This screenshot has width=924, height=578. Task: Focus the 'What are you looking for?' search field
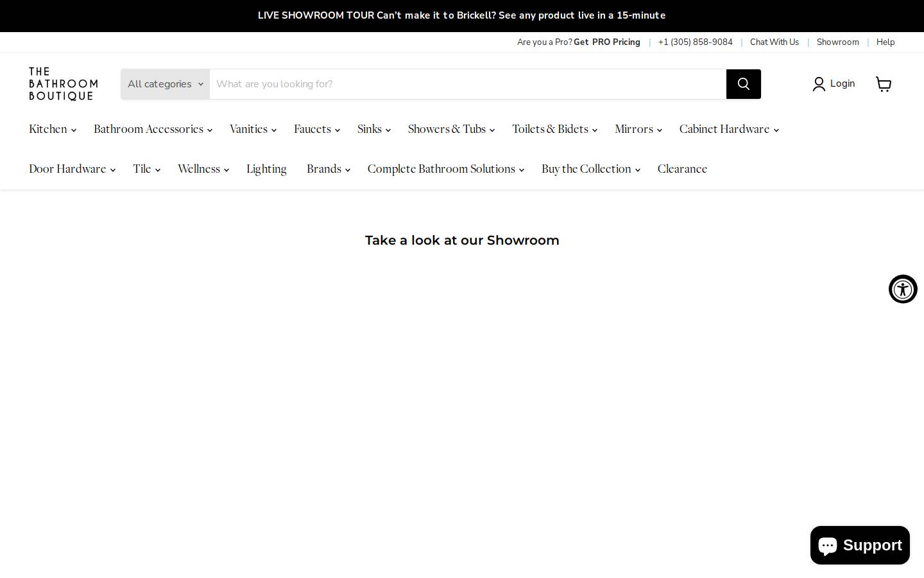coord(468,84)
